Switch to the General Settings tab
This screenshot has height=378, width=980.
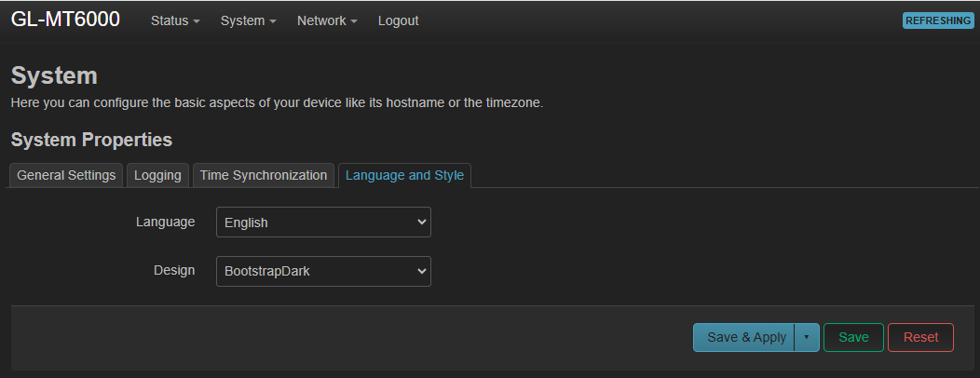[66, 175]
